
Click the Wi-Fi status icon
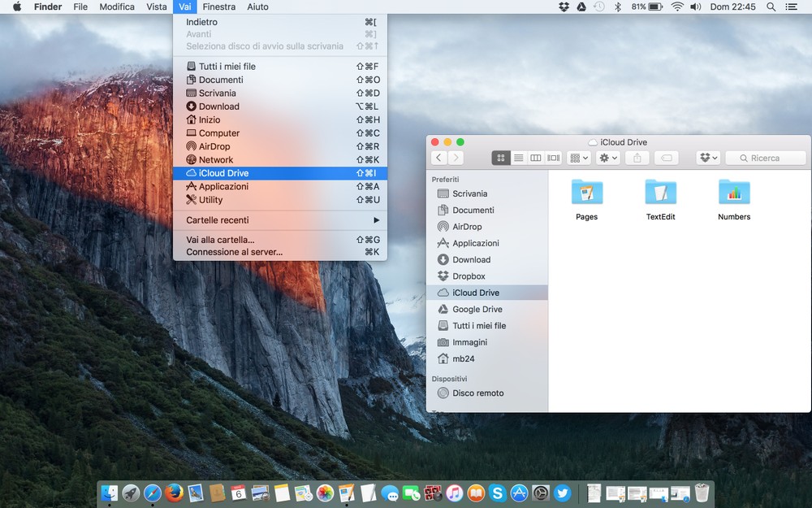point(677,7)
